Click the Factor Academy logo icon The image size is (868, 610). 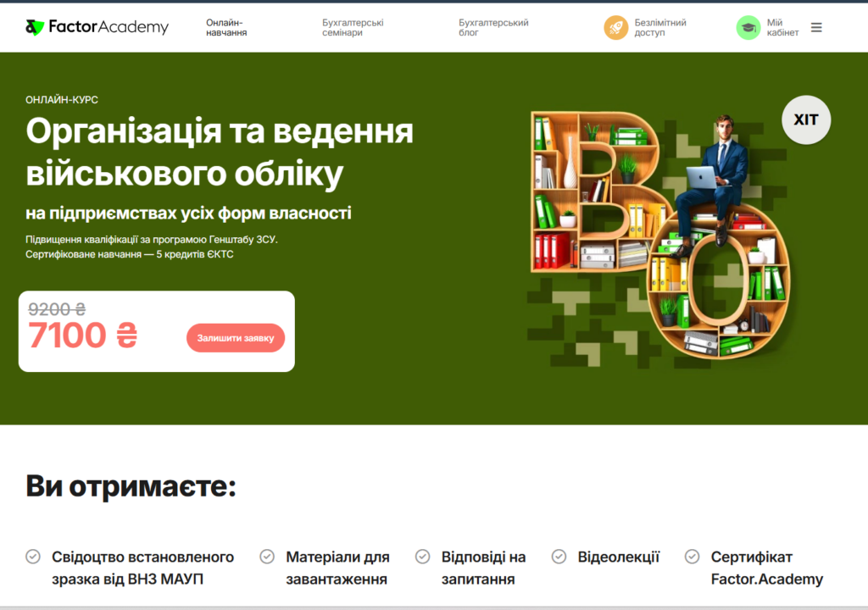[34, 27]
